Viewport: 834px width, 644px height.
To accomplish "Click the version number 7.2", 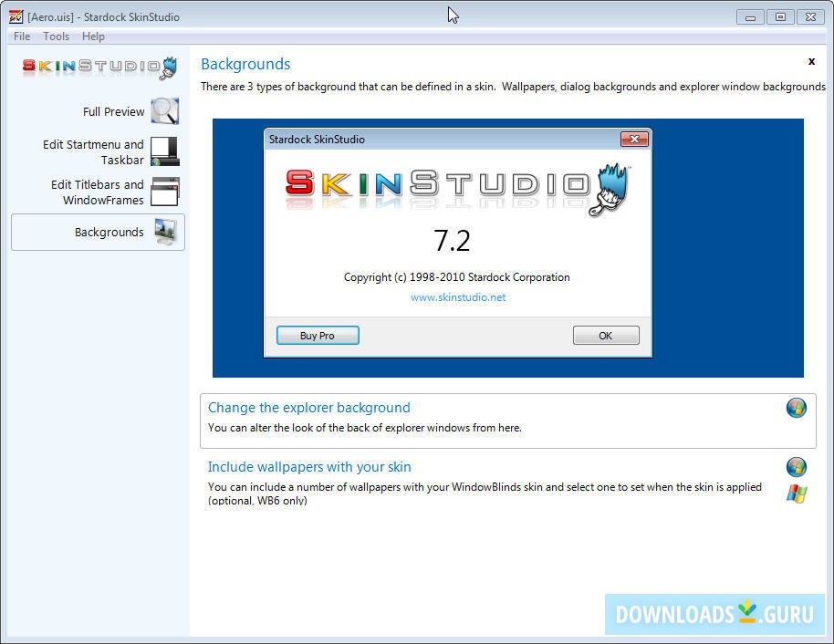I will coord(452,241).
